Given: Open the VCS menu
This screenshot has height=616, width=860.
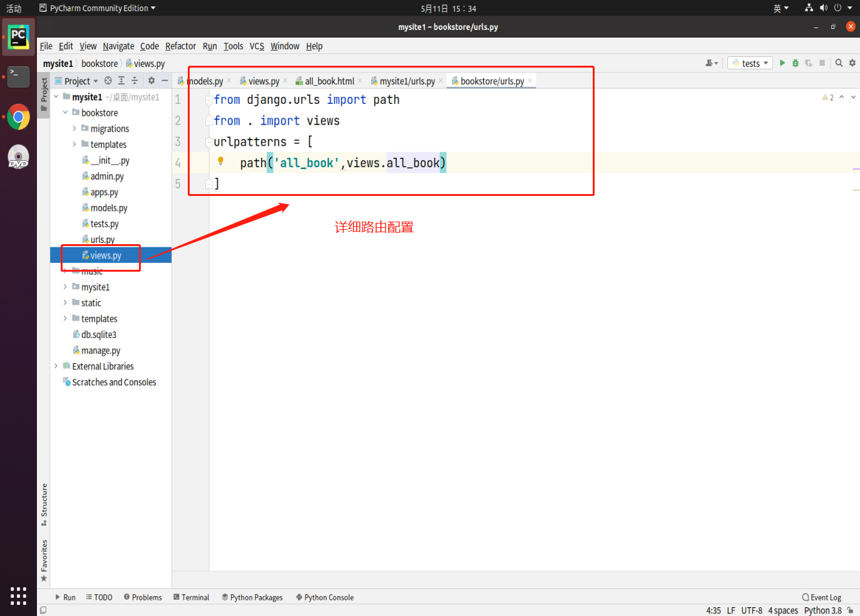Looking at the screenshot, I should (257, 46).
